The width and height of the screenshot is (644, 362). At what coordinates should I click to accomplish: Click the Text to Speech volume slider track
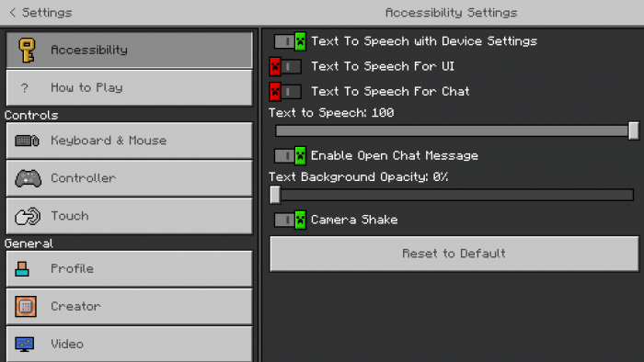[x=452, y=130]
